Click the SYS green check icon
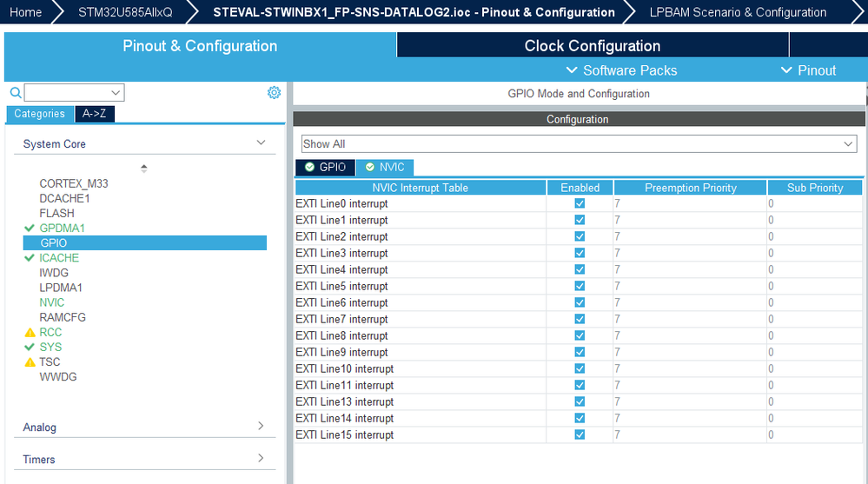 30,348
